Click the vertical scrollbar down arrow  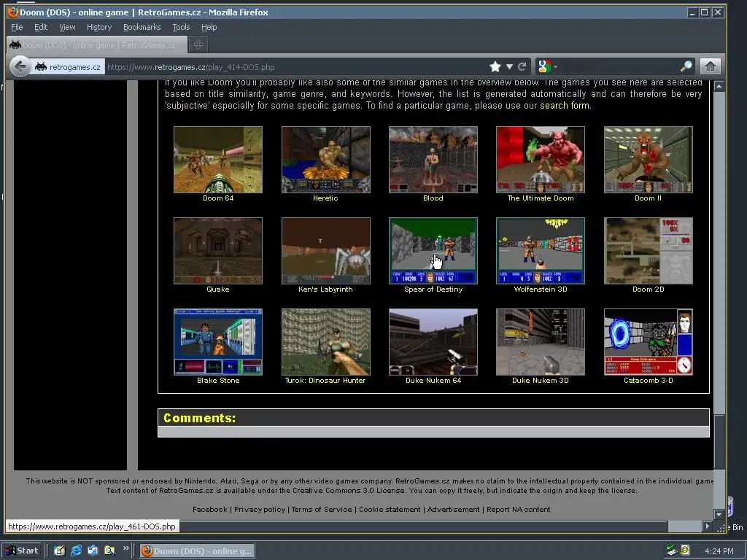point(719,514)
